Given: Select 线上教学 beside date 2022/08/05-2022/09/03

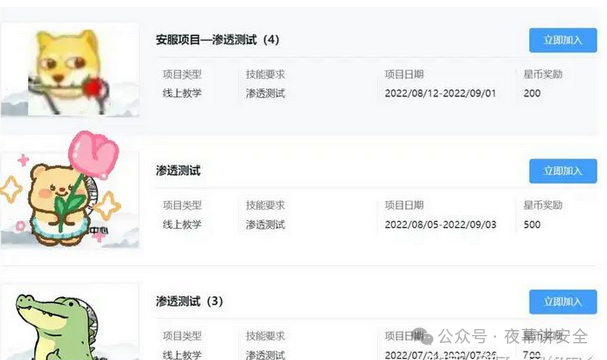Looking at the screenshot, I should point(182,225).
